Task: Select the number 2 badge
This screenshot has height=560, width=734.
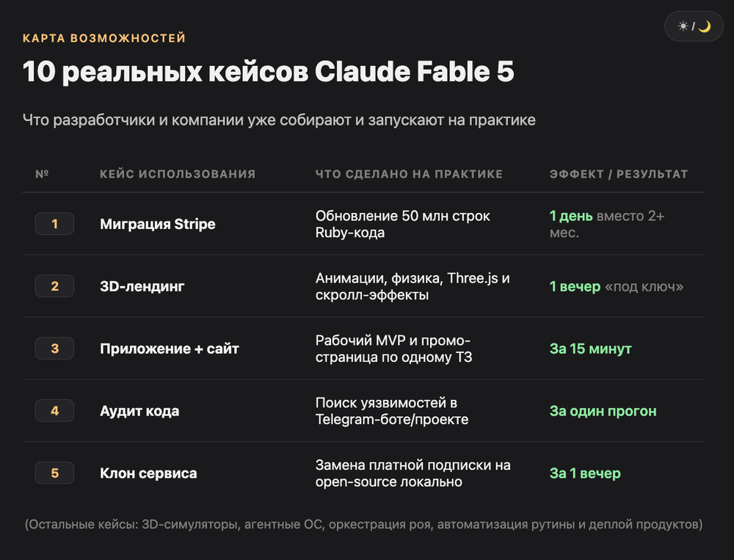Action: click(x=54, y=286)
